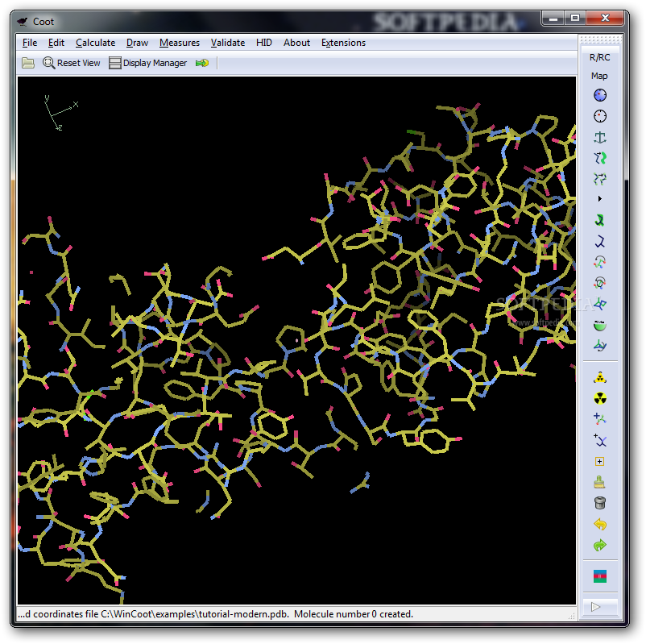The image size is (646, 644).
Task: Open the Calculate menu
Action: tap(95, 43)
